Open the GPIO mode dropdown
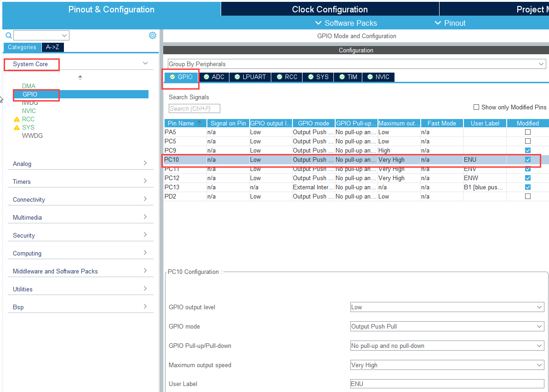The height and width of the screenshot is (392, 549). pyautogui.click(x=447, y=326)
